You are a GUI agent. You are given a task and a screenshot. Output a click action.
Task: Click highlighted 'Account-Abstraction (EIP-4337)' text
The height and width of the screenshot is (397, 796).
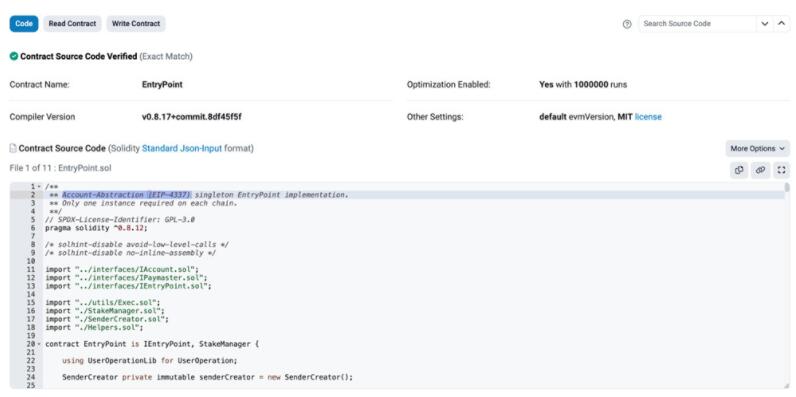coord(127,195)
